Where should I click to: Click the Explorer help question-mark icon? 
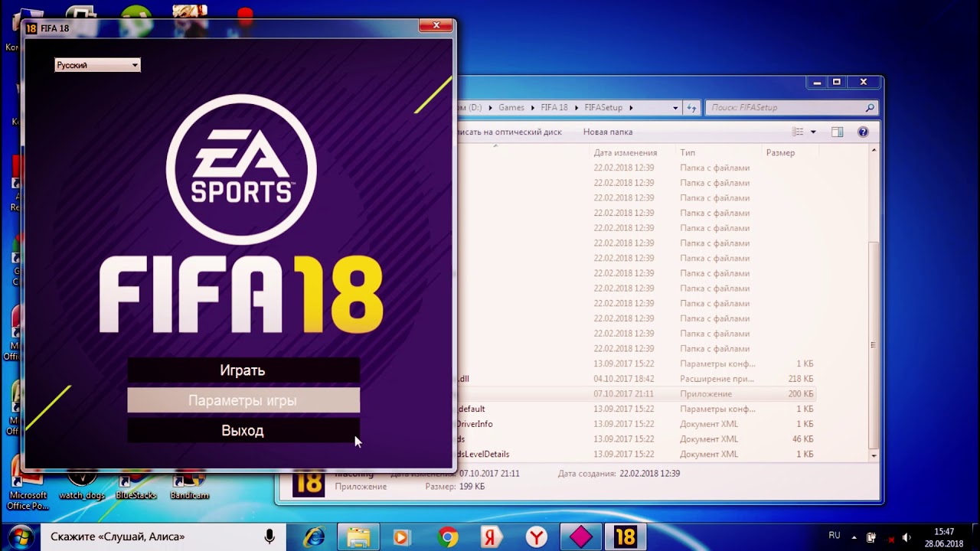click(863, 132)
